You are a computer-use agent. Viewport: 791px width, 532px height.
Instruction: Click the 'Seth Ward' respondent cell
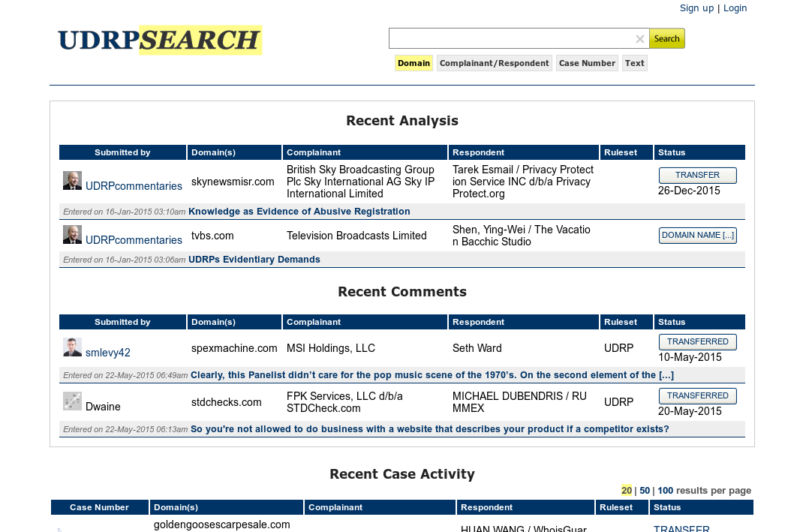pos(477,348)
